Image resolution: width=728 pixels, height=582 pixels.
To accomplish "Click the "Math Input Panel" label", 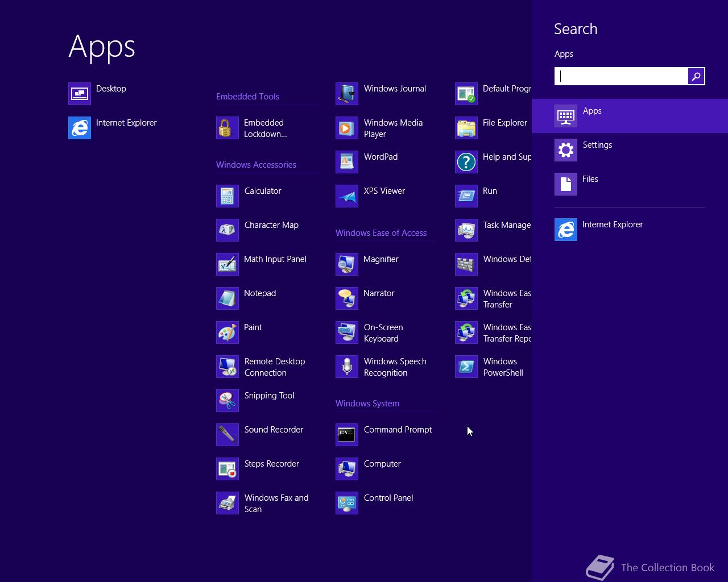I will (x=275, y=259).
